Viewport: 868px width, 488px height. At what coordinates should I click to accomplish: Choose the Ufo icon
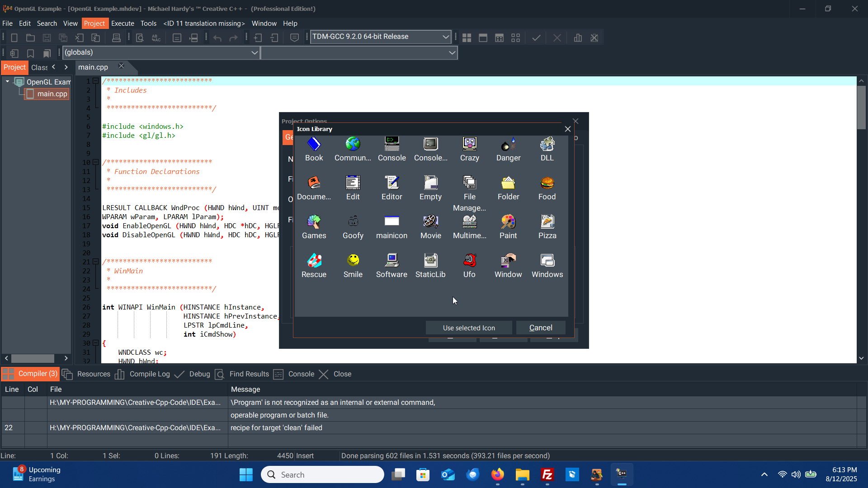click(469, 261)
